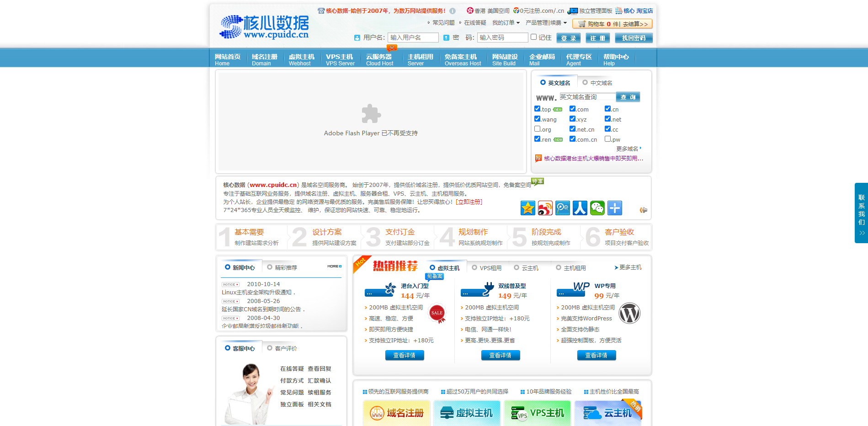Click the Renren share icon
This screenshot has width=868, height=426.
point(580,208)
